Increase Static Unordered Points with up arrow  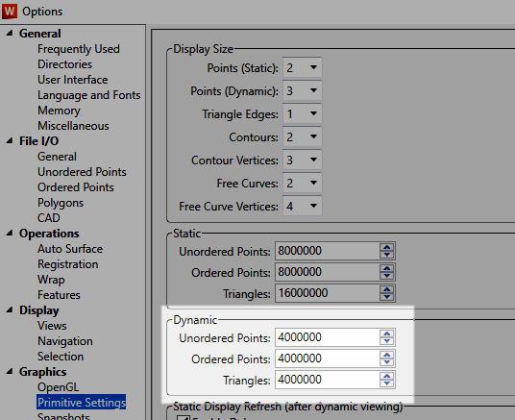click(x=387, y=247)
